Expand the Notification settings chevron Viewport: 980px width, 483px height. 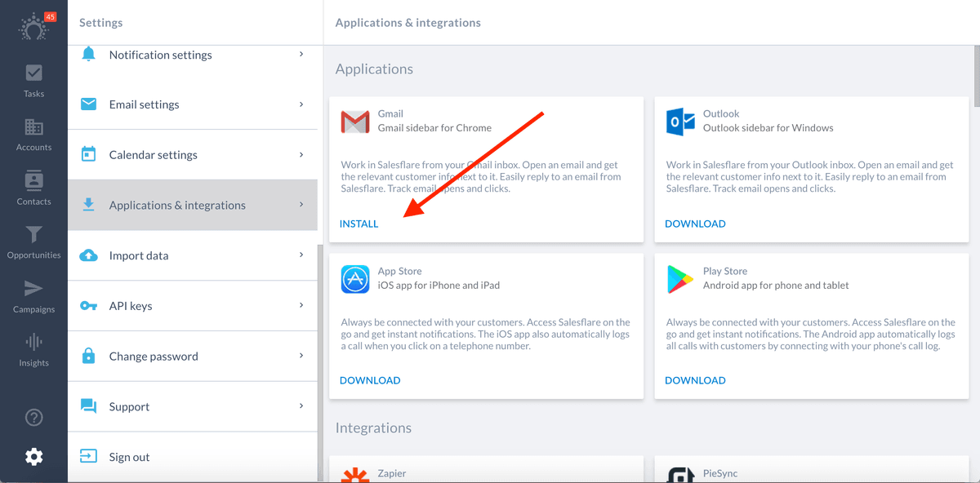(x=301, y=54)
